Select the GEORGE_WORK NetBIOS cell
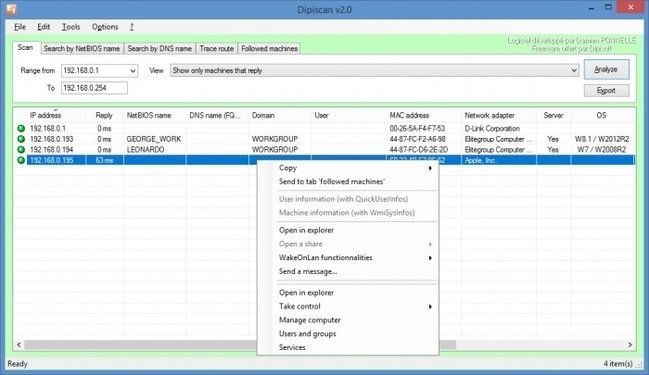The image size is (649, 375). (154, 139)
